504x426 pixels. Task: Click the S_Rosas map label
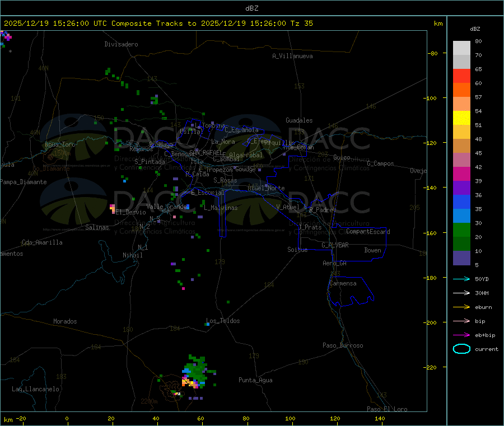(225, 180)
